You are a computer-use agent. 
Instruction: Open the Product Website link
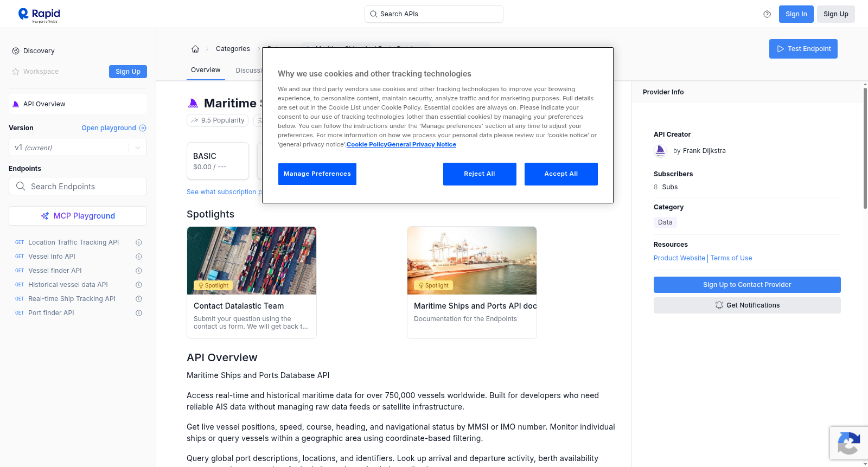pos(679,258)
